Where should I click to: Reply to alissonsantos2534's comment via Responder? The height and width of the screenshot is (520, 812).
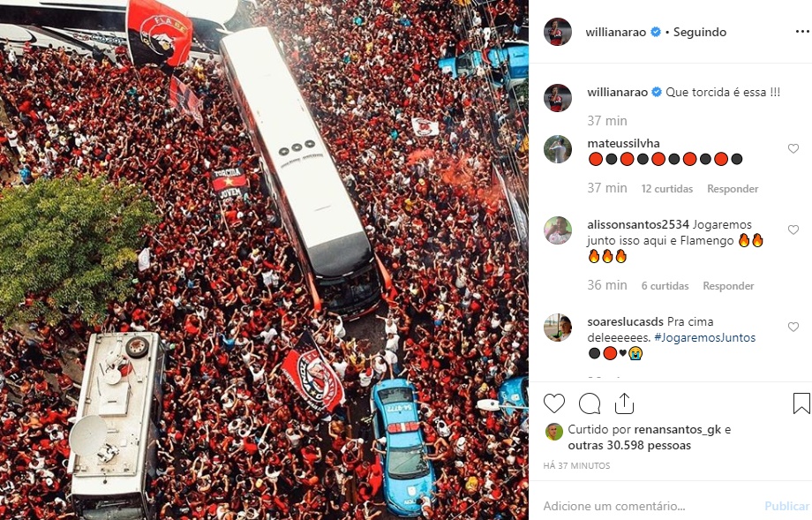(x=728, y=285)
